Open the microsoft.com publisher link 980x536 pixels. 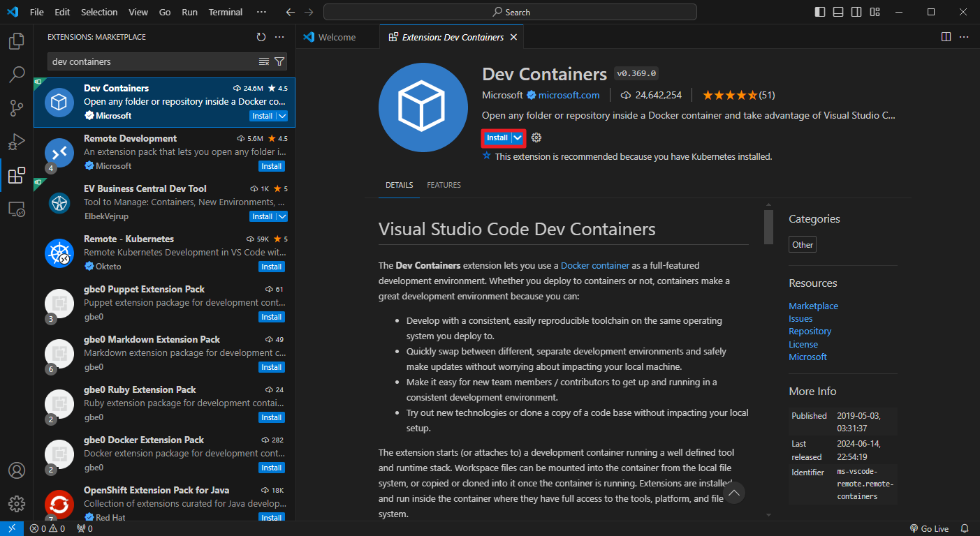click(569, 95)
